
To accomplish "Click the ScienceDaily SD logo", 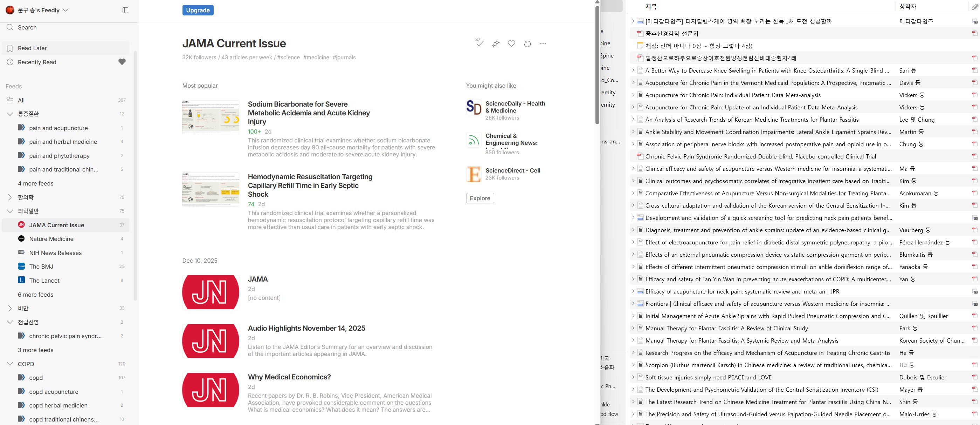I will point(474,107).
